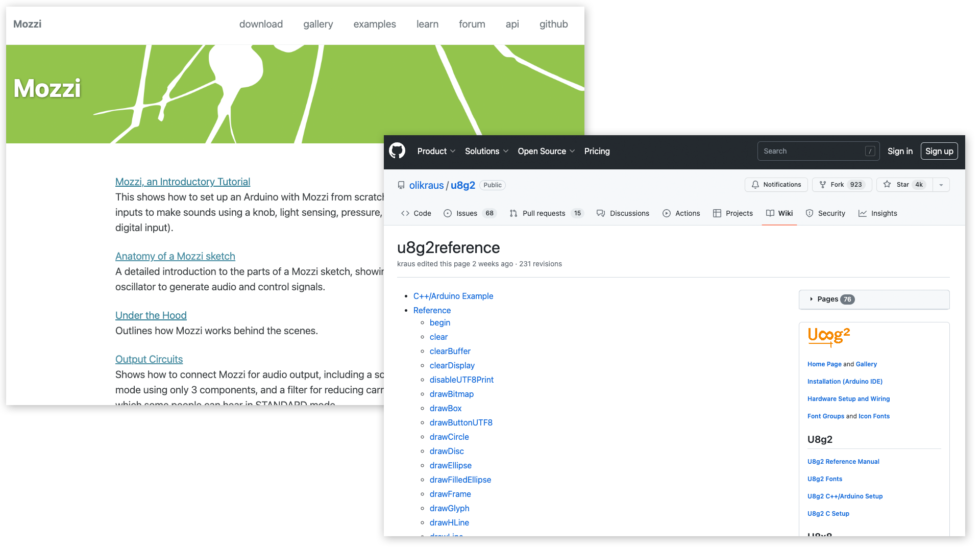980x551 pixels.
Task: Click the Projects table icon
Action: [717, 213]
